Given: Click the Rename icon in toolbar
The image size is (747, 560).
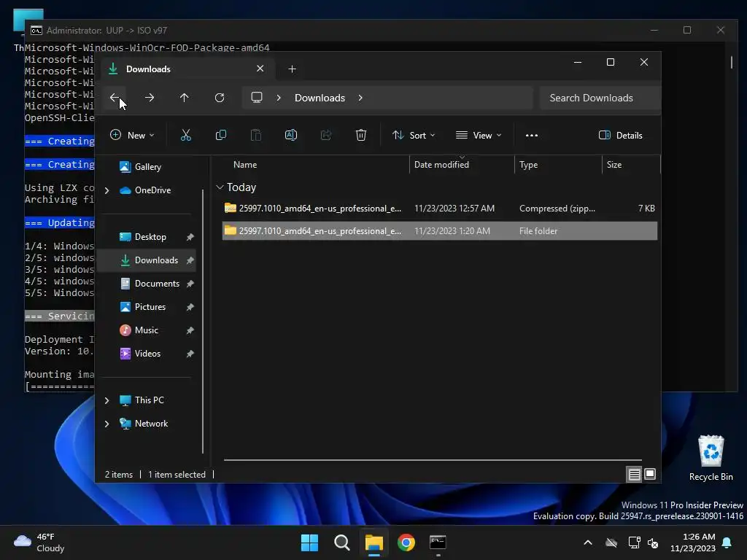Looking at the screenshot, I should point(291,135).
